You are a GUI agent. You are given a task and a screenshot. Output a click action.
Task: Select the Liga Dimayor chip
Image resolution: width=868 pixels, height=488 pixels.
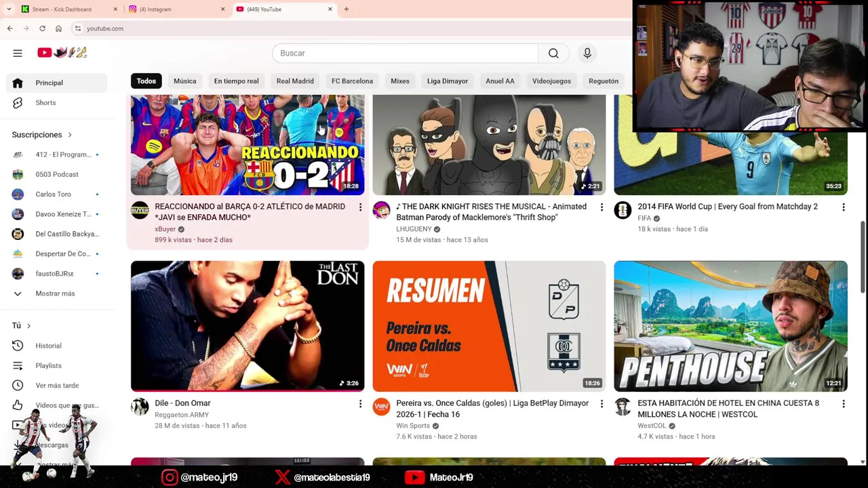(x=448, y=81)
